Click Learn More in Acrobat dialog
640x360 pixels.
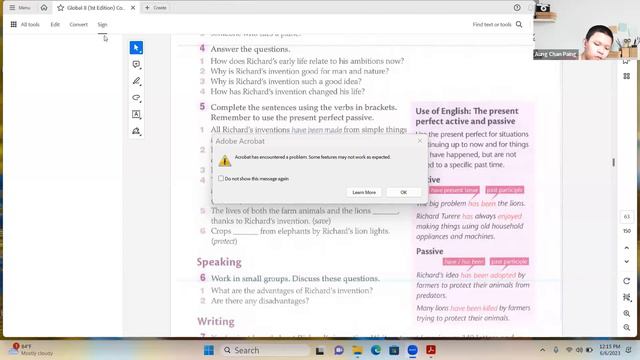(364, 192)
